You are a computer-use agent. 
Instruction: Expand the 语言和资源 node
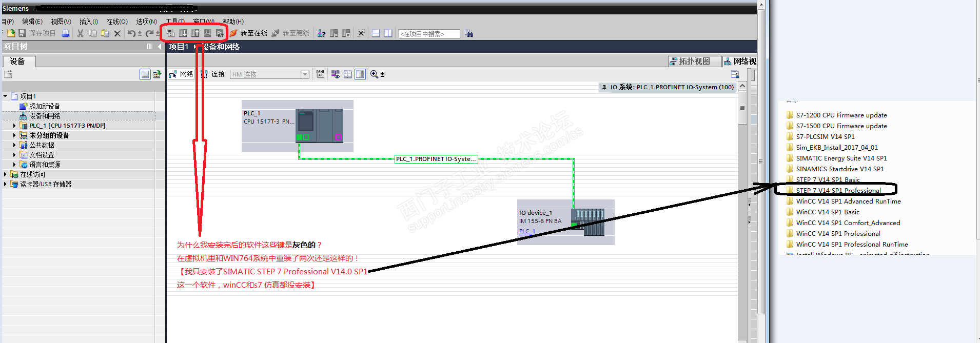tap(14, 165)
